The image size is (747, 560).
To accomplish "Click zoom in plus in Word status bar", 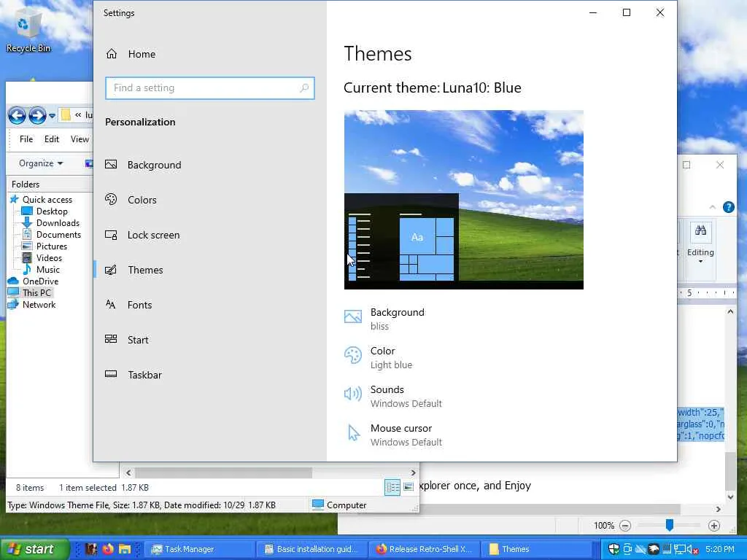I will pyautogui.click(x=713, y=526).
